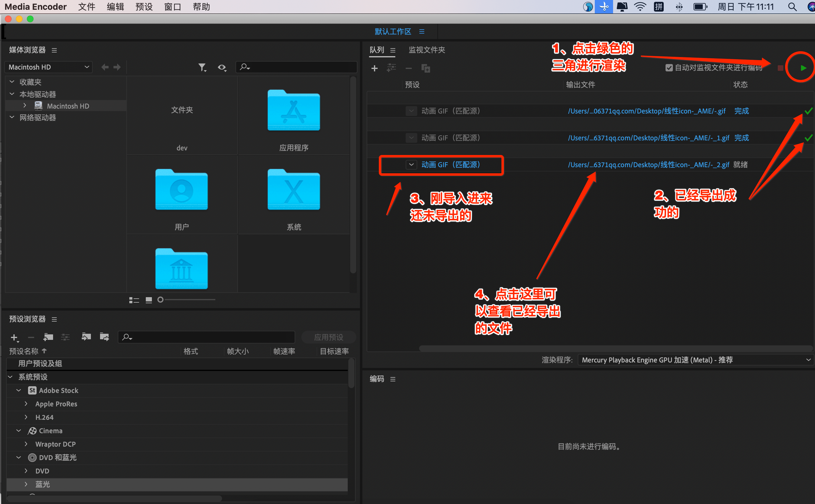Select the 队列 tab
Viewport: 815px width, 504px height.
[377, 50]
